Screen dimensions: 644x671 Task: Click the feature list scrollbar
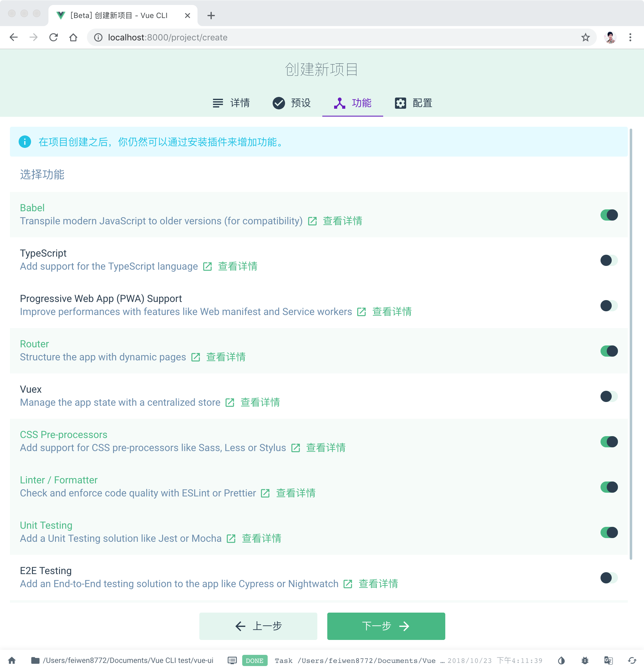click(631, 344)
